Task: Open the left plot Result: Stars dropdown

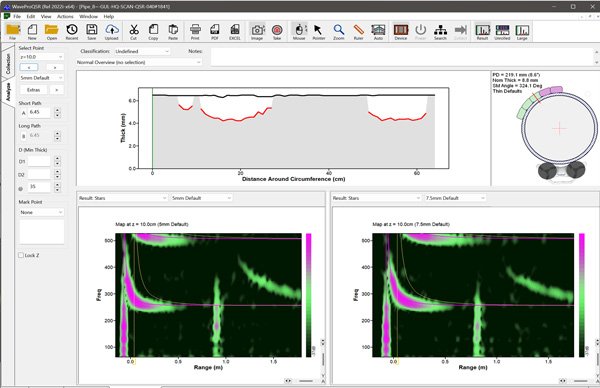Action: [x=122, y=198]
